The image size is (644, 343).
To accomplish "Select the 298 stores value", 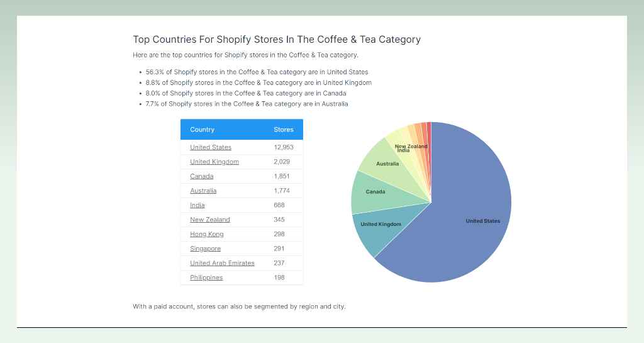I will point(279,234).
